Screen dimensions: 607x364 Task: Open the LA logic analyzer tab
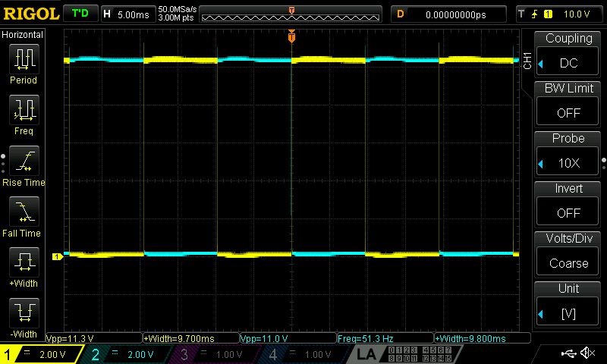coord(366,354)
